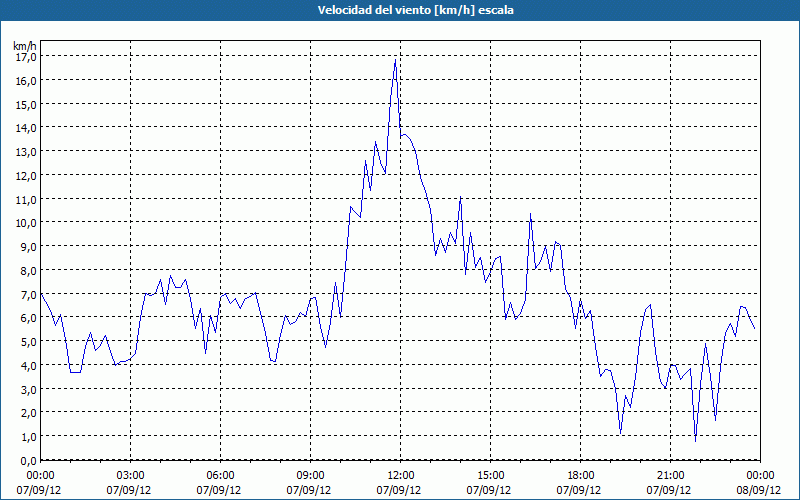Image resolution: width=800 pixels, height=500 pixels.
Task: Click the 3,0 y-axis value
Action: (x=28, y=390)
